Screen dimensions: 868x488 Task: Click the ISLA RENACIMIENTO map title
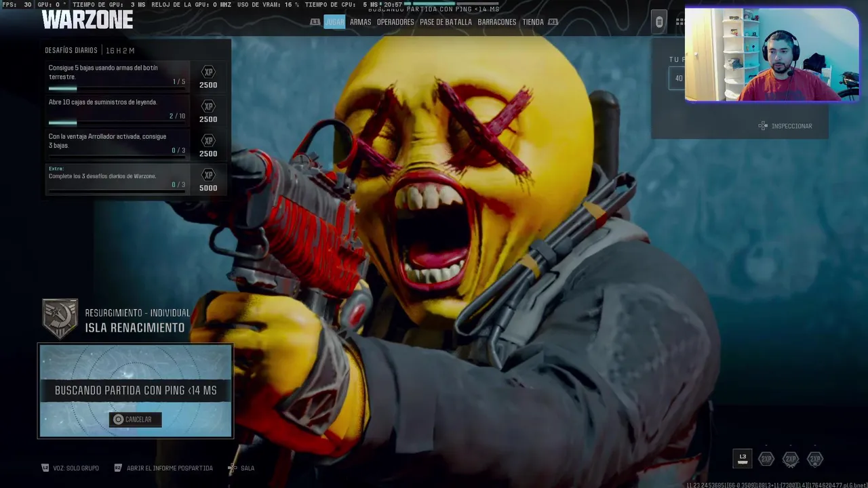(x=135, y=328)
